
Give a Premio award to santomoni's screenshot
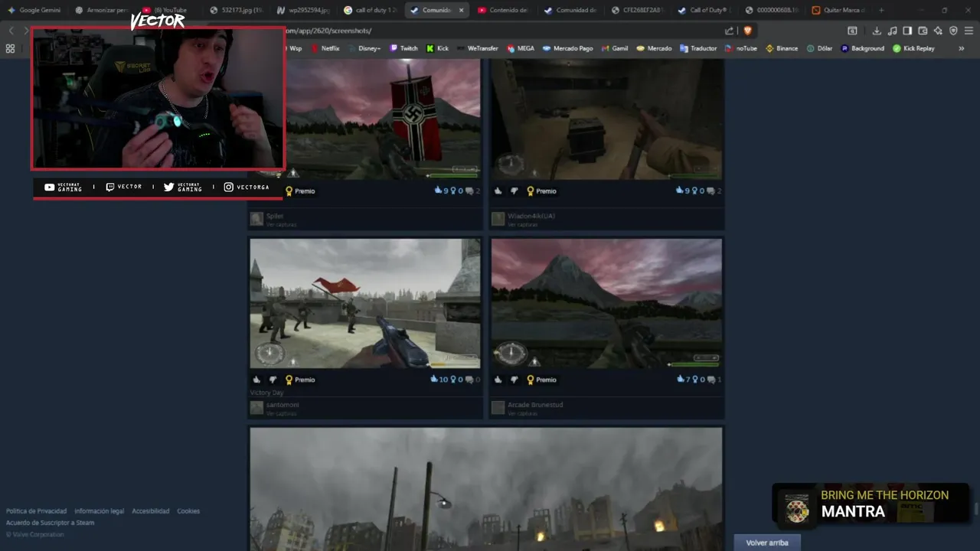(300, 380)
